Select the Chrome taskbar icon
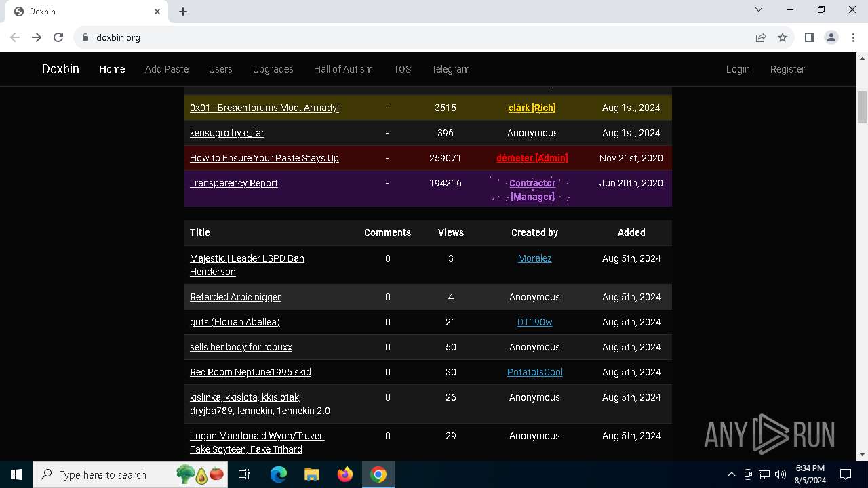This screenshot has width=868, height=488. click(378, 474)
